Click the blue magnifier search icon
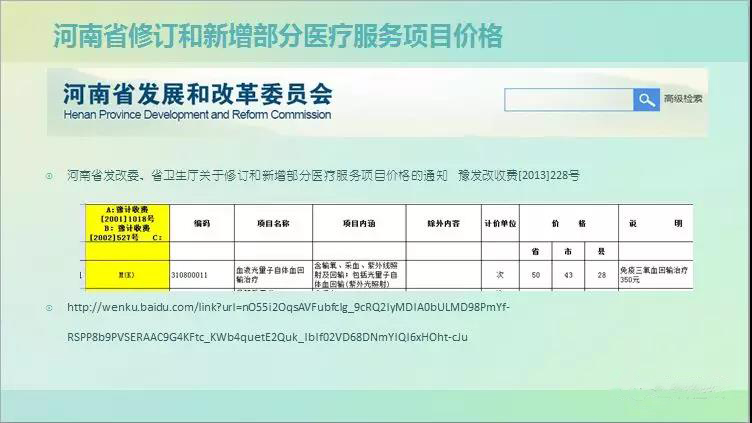The height and width of the screenshot is (423, 752). coord(646,100)
